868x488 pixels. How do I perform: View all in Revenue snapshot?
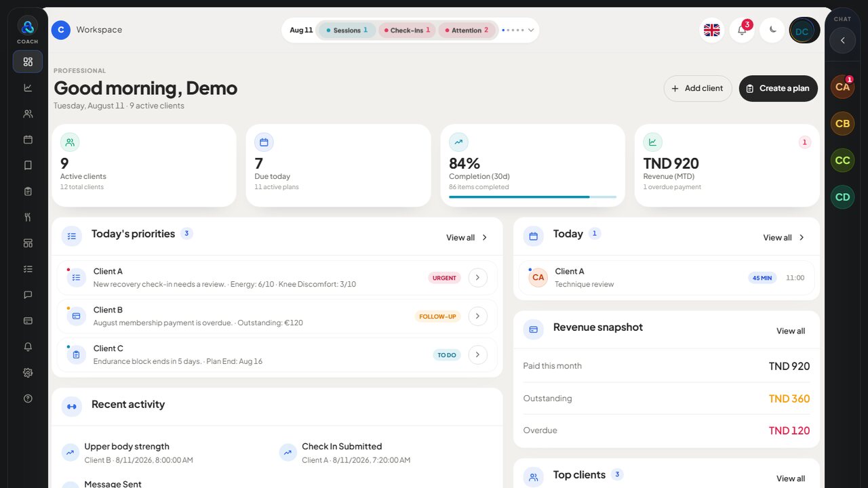click(x=791, y=331)
